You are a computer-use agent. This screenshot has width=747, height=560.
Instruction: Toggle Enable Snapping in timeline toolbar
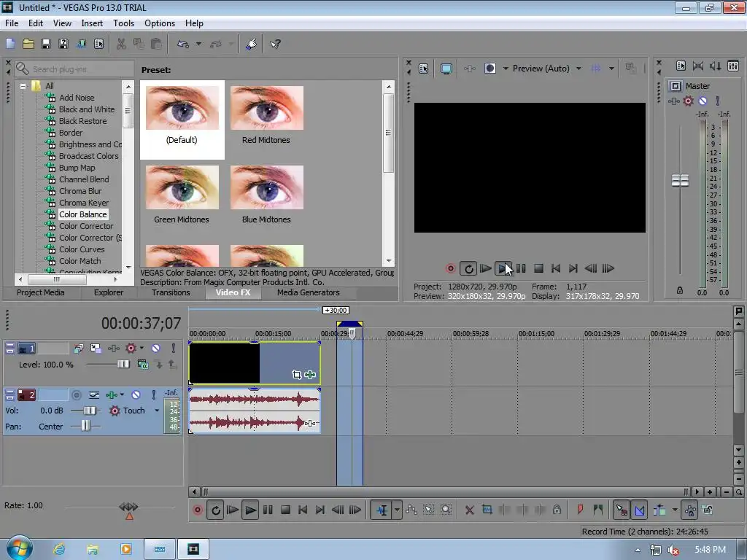tap(622, 510)
